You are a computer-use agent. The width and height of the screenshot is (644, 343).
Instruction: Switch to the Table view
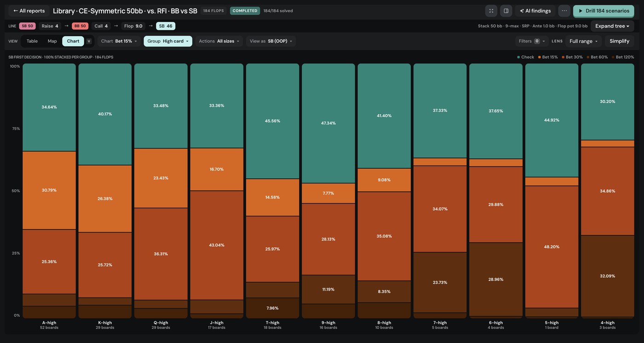[x=32, y=41]
